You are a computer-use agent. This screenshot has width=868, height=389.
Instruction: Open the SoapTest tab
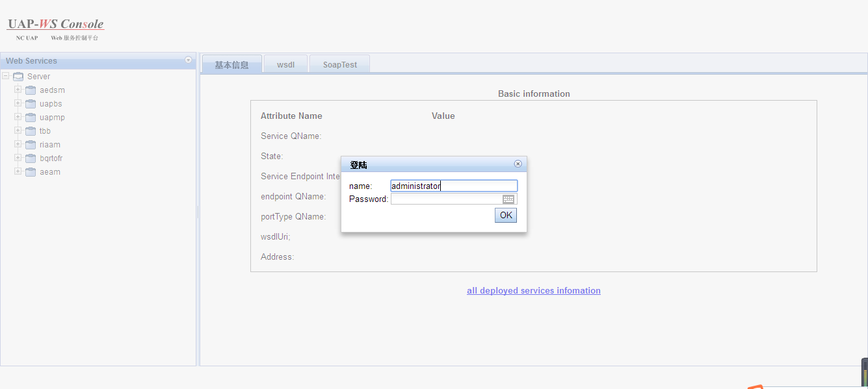click(340, 64)
